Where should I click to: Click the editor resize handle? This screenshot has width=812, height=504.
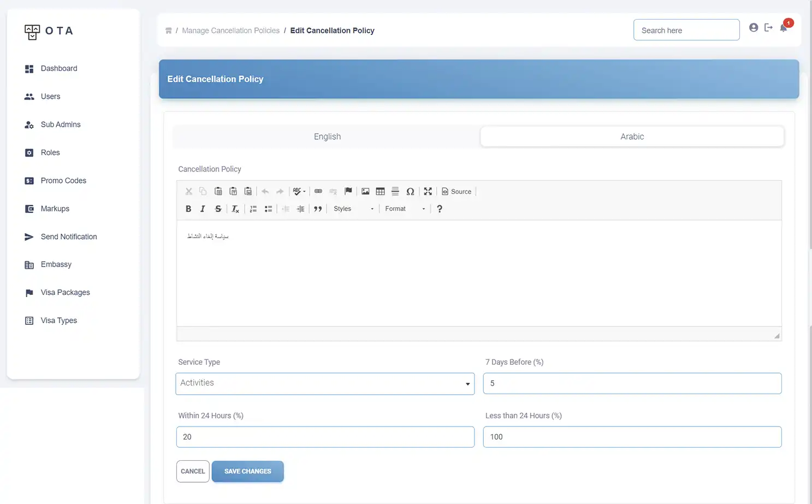point(777,336)
